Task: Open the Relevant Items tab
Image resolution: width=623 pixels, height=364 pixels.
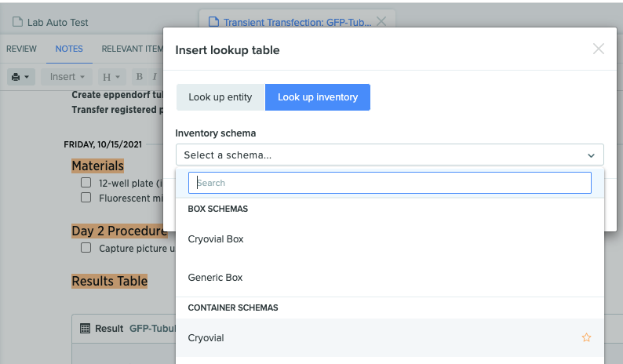Action: tap(132, 49)
